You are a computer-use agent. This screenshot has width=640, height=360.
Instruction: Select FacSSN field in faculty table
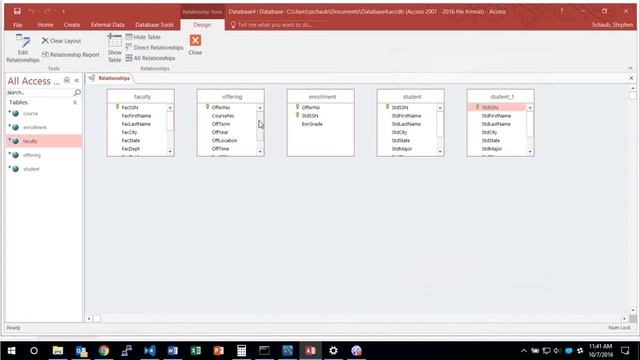pos(130,107)
